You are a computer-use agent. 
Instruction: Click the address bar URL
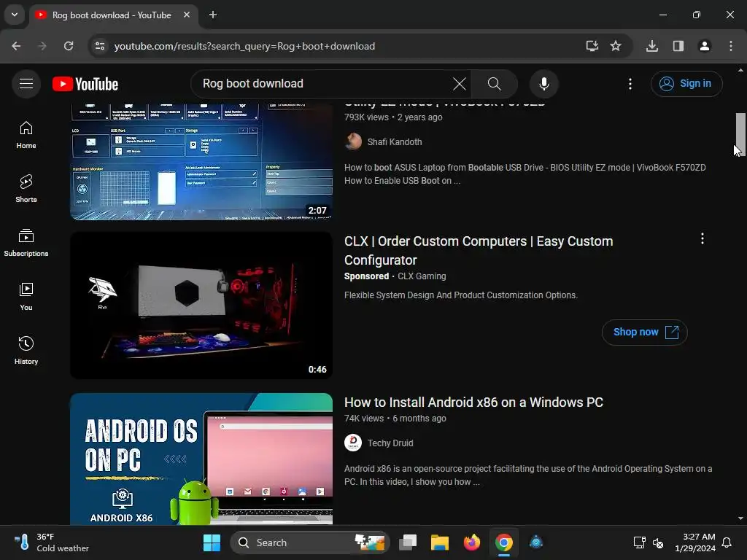pyautogui.click(x=244, y=46)
